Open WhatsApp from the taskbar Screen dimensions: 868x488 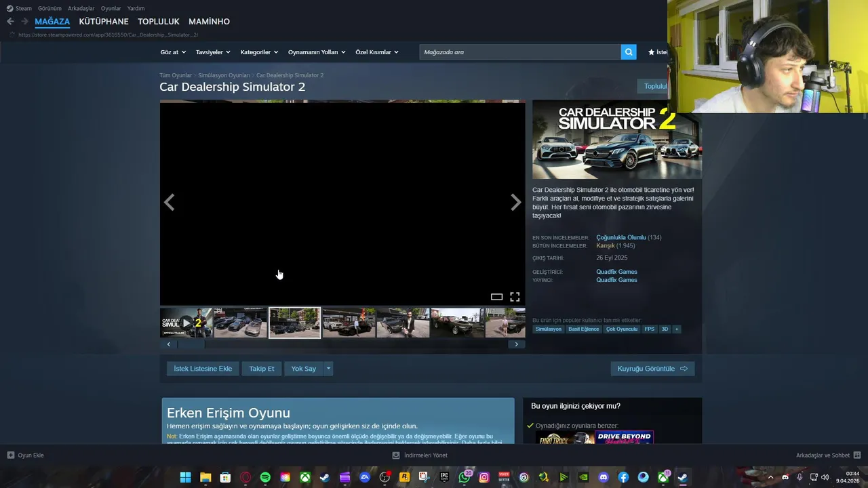(x=465, y=477)
